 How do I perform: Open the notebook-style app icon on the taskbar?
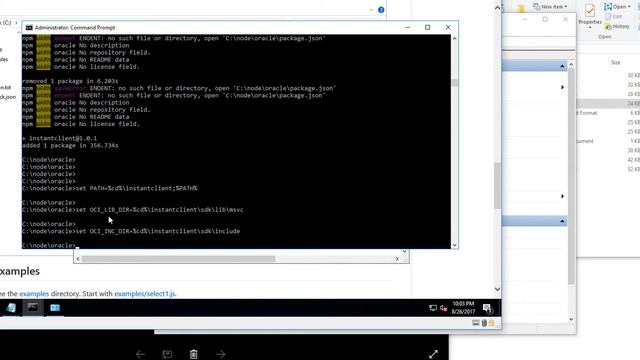pyautogui.click(x=11, y=308)
